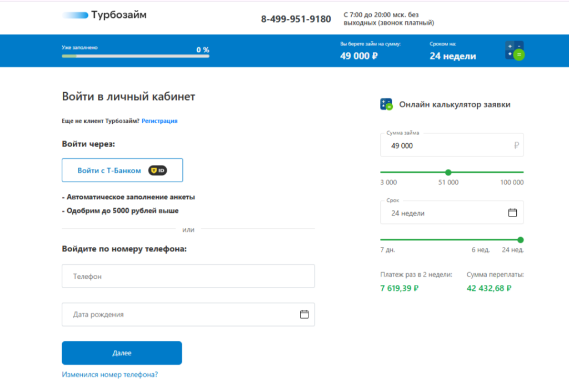Click the loan amount slider handle
569x392 pixels.
pos(448,172)
